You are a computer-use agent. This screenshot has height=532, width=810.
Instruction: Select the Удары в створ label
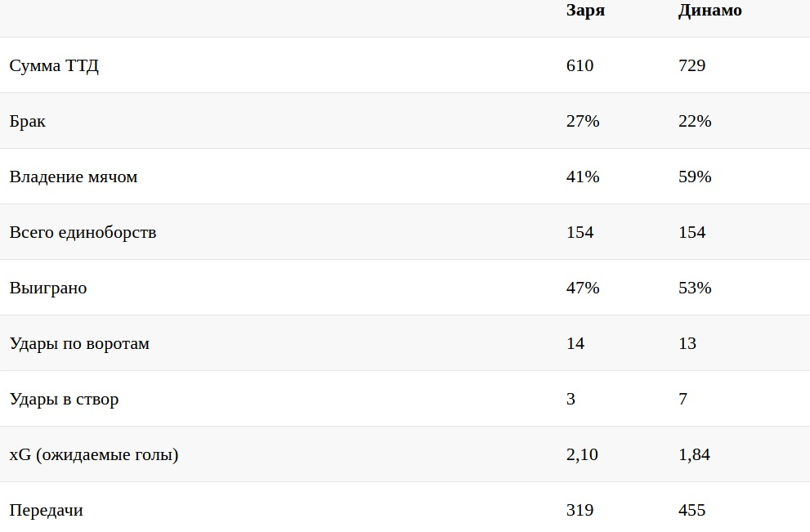point(64,399)
